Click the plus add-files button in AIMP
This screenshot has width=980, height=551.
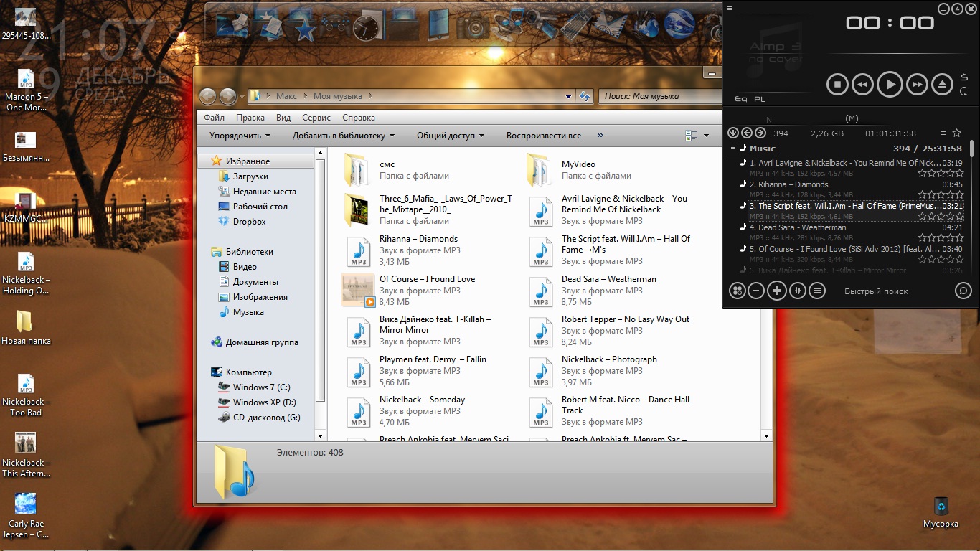[x=777, y=291]
